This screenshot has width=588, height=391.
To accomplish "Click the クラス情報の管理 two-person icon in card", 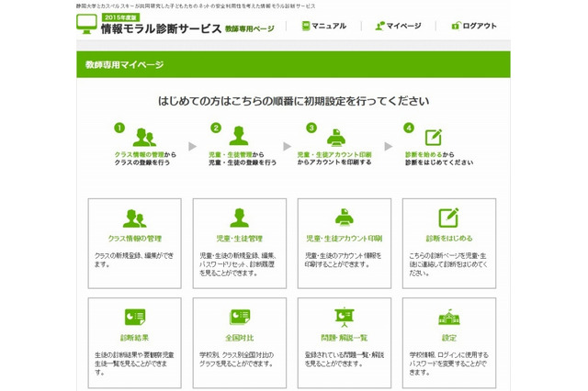I will pyautogui.click(x=134, y=218).
